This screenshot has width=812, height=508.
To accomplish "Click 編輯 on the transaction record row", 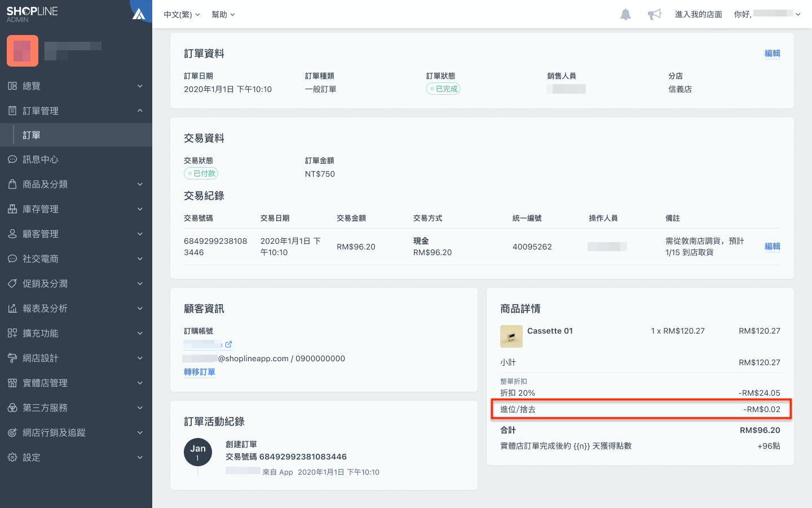I will pyautogui.click(x=773, y=246).
